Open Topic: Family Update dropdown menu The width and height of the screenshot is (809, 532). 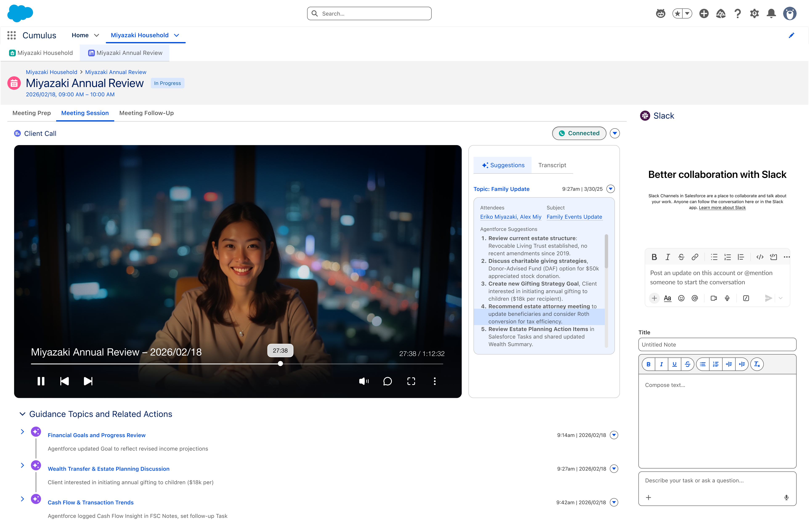(610, 189)
